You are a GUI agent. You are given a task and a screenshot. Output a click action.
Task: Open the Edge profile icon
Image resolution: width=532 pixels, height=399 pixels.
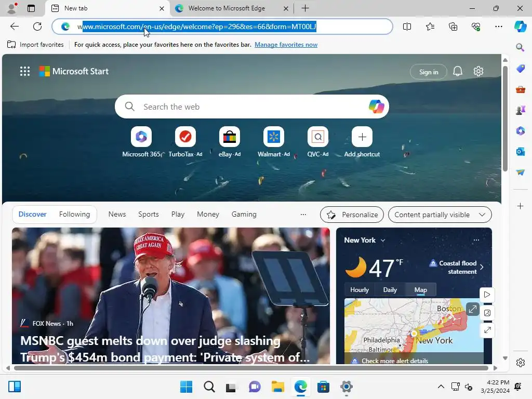(x=12, y=8)
